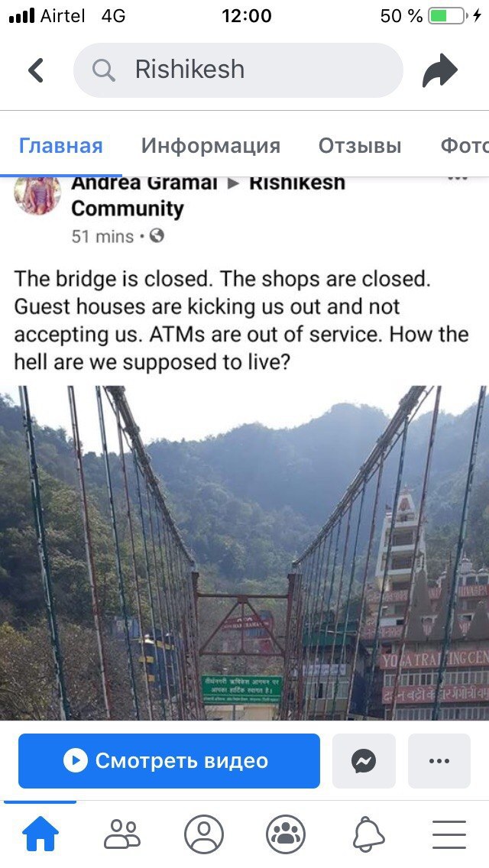Open the Messenger icon button

pyautogui.click(x=364, y=760)
